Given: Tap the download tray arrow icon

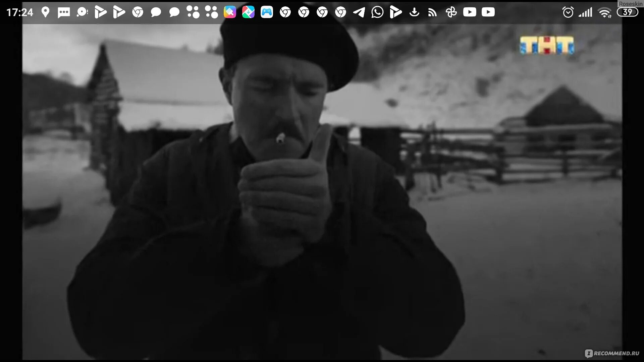Looking at the screenshot, I should [x=415, y=12].
